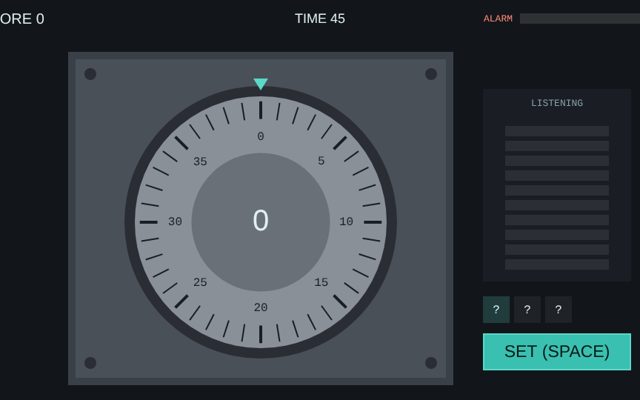Click the teal dial pointer triangle
This screenshot has width=640, height=400.
(x=260, y=84)
